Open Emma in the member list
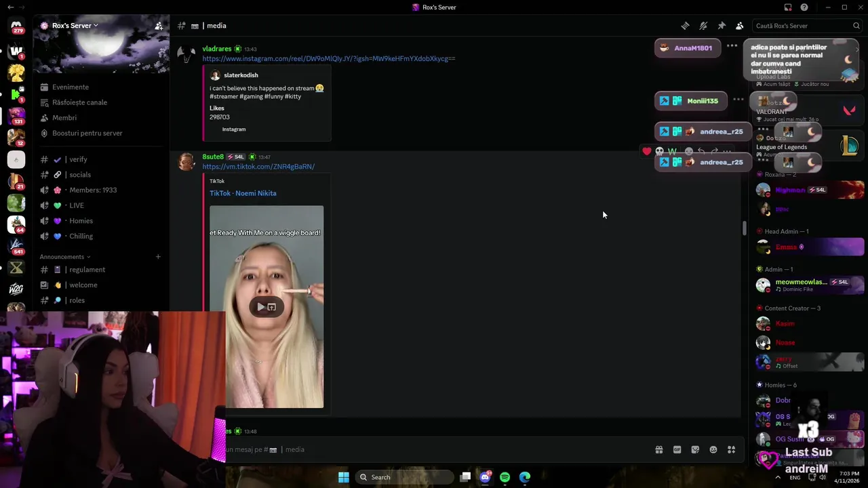 pyautogui.click(x=810, y=247)
